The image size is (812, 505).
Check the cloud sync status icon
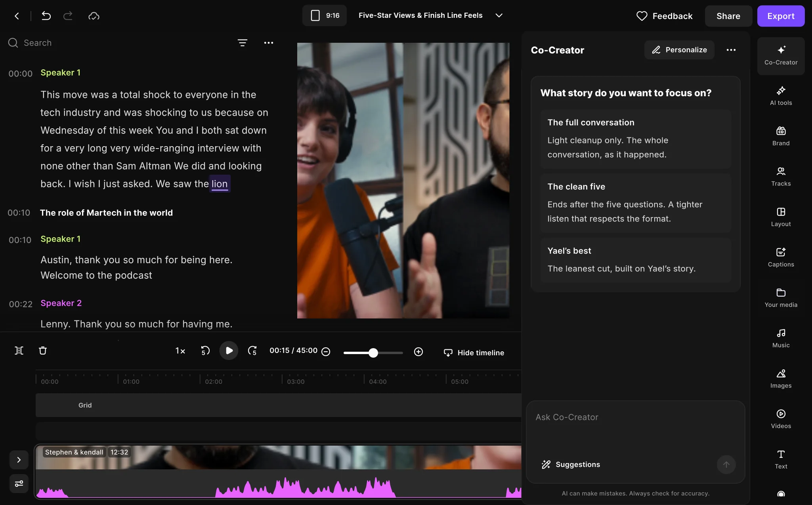tap(94, 16)
